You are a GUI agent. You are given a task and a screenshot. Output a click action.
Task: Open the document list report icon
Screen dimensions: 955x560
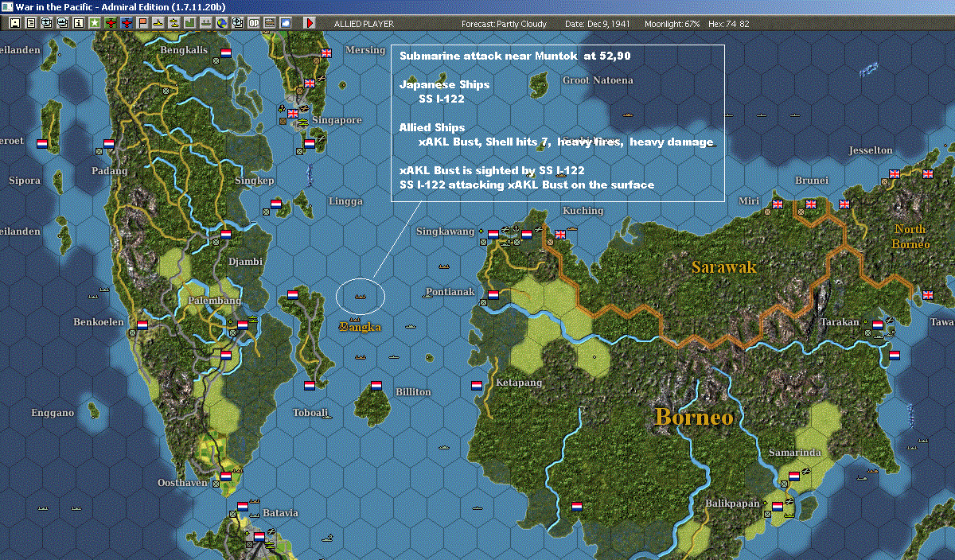31,23
